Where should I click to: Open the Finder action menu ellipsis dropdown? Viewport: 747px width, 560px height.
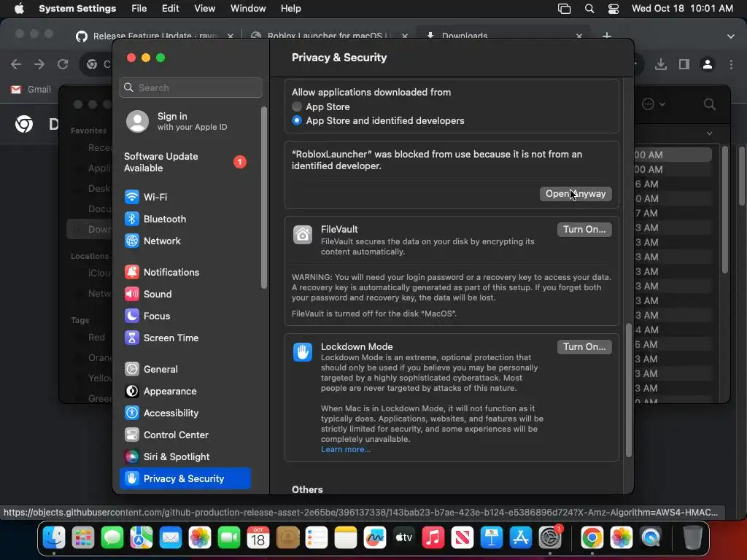[653, 104]
